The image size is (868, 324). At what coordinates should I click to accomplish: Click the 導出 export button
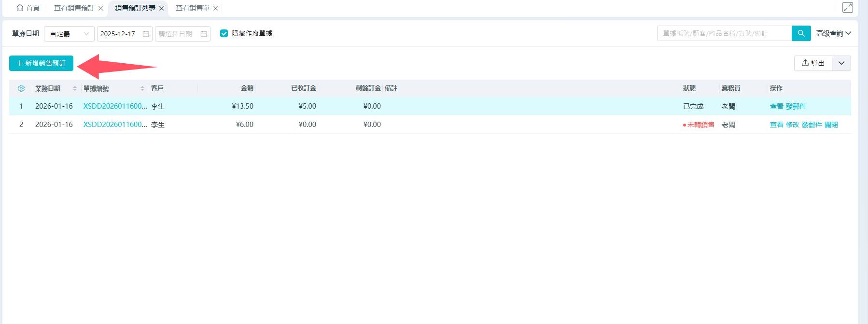pyautogui.click(x=813, y=63)
